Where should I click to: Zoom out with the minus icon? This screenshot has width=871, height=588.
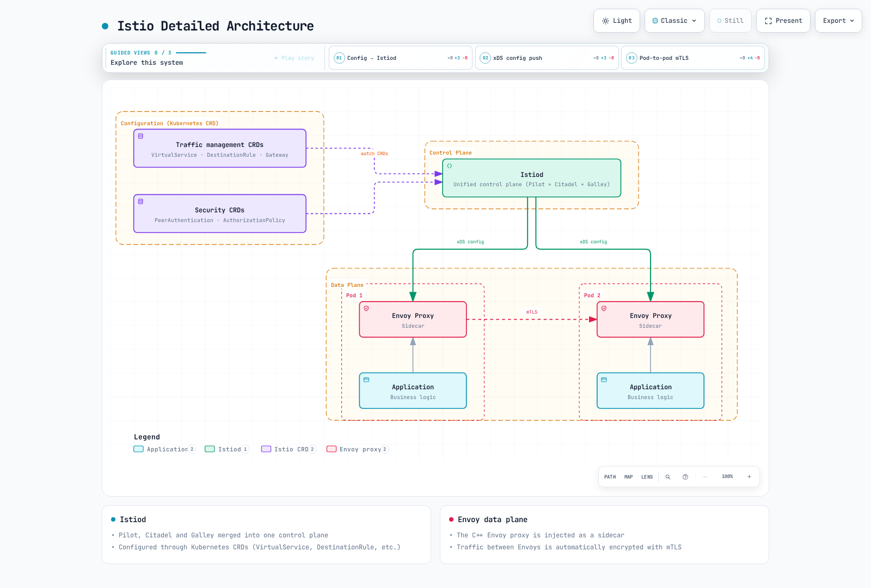tap(705, 477)
